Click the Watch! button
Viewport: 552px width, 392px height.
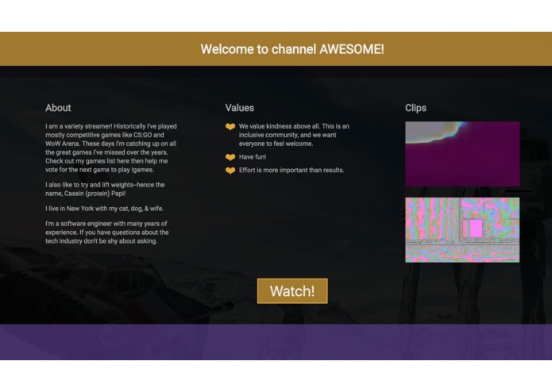292,290
